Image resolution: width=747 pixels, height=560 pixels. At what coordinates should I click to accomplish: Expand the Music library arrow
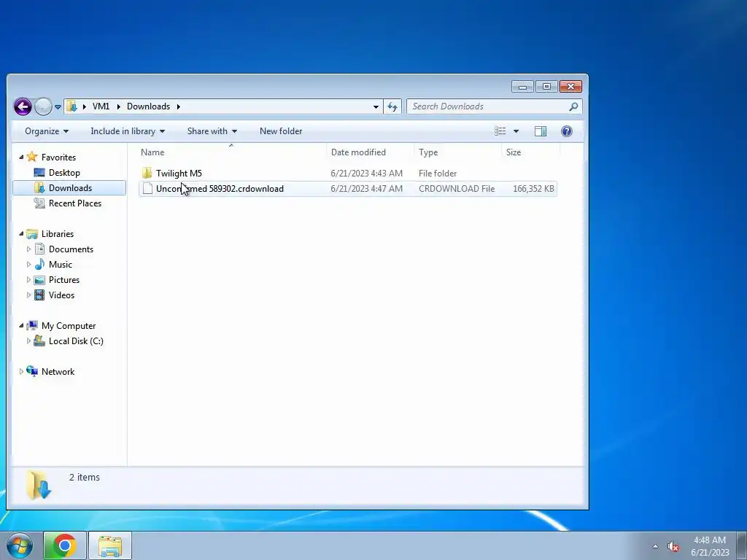[x=28, y=264]
